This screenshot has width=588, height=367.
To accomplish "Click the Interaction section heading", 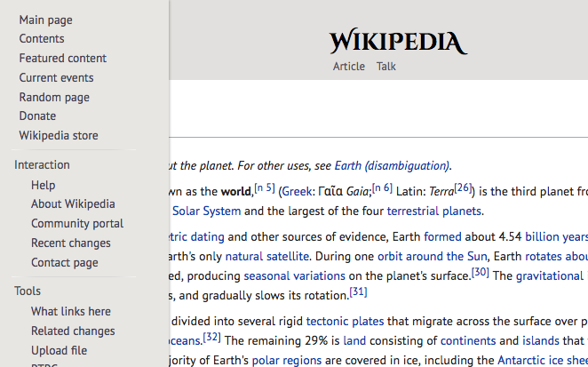I will click(42, 164).
